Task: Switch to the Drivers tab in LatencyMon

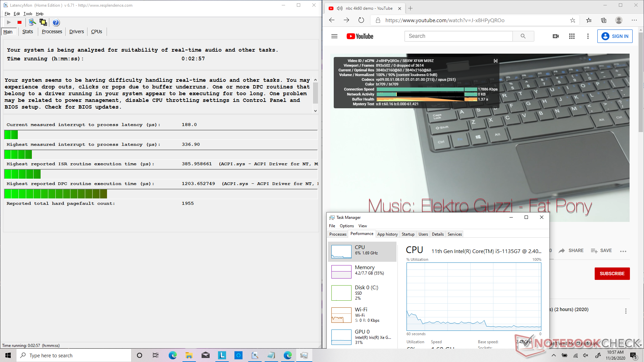Action: [x=76, y=32]
